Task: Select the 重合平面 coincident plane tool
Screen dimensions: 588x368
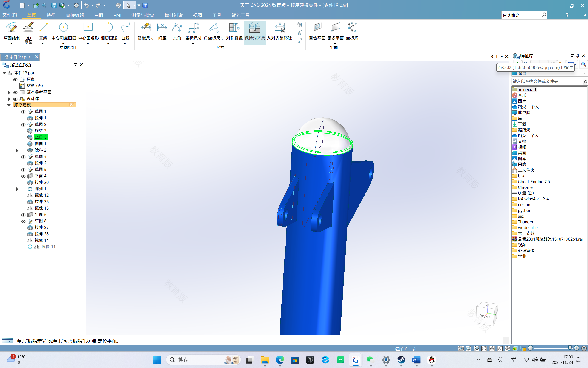Action: pos(317,31)
